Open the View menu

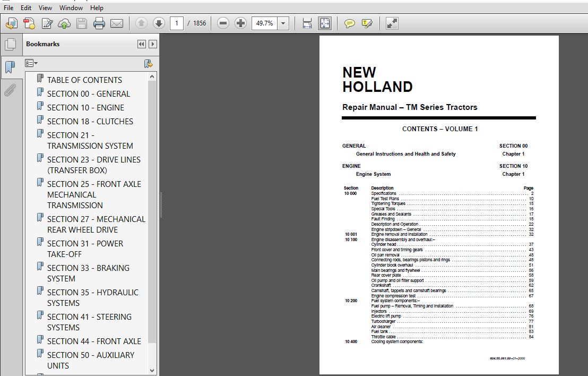[46, 7]
